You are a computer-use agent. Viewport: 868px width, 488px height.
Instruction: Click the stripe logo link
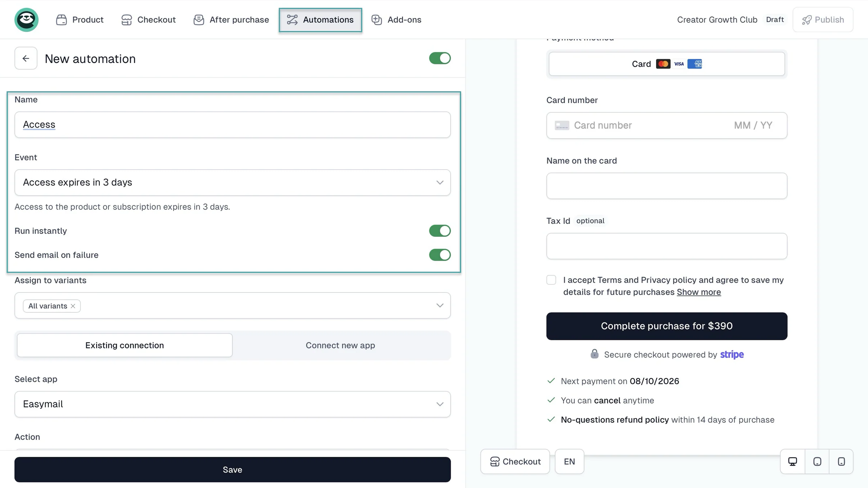[x=732, y=355]
